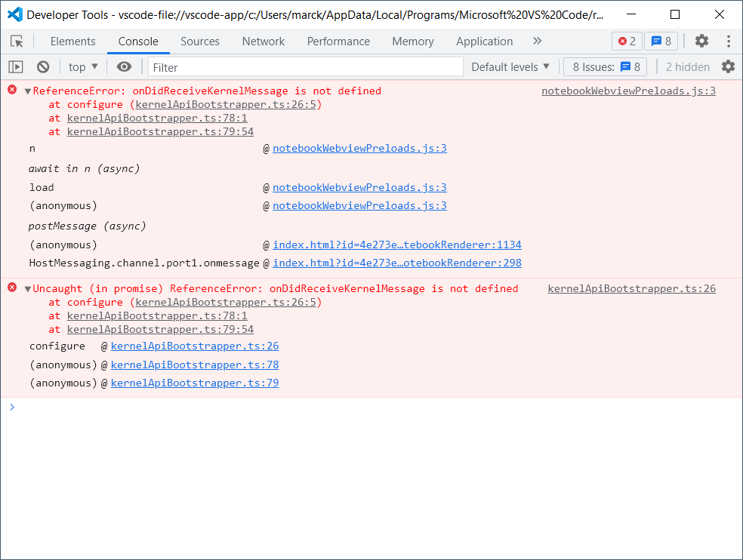Click inside the console Filter field
This screenshot has height=560, width=743.
click(x=302, y=66)
